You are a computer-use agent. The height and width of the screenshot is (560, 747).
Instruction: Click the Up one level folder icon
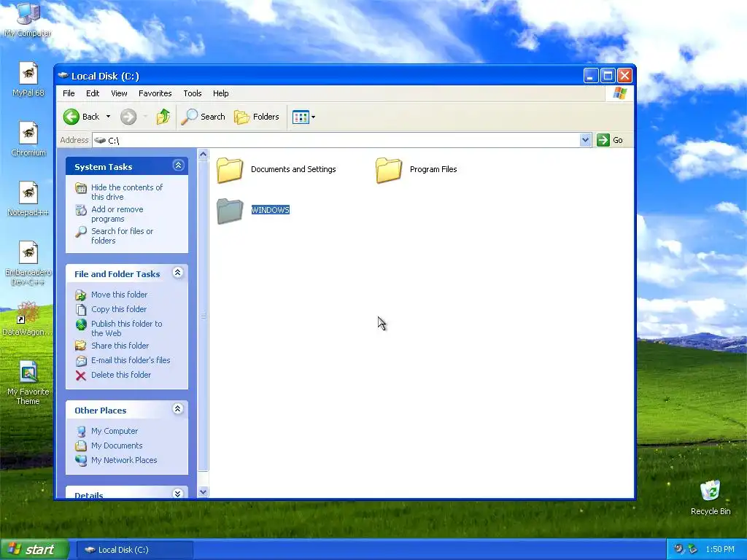163,117
